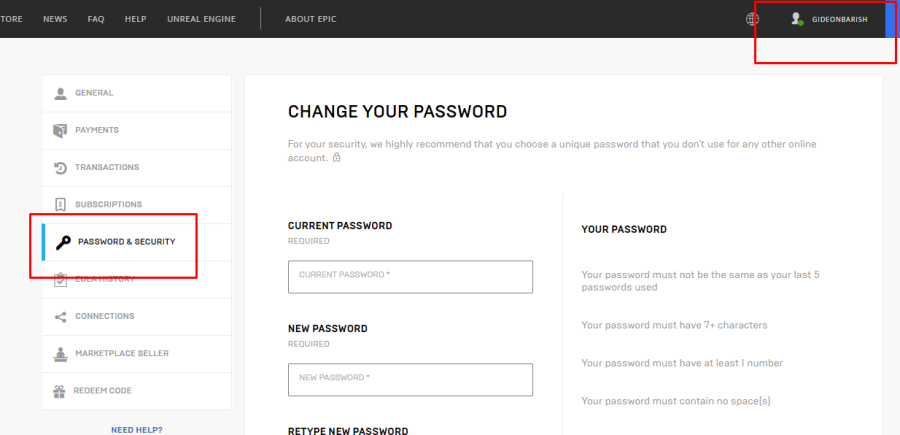This screenshot has width=900, height=435.
Task: Select EULA History in sidebar
Action: point(105,279)
